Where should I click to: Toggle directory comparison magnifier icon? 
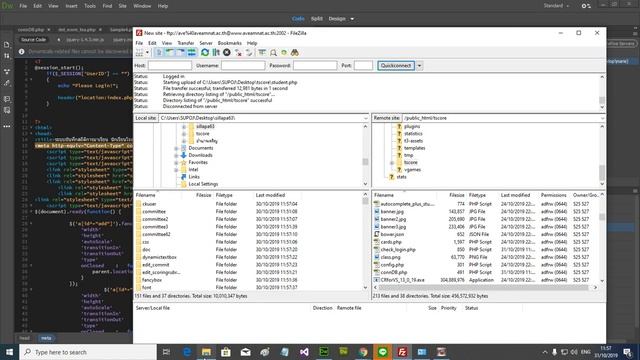(273, 53)
